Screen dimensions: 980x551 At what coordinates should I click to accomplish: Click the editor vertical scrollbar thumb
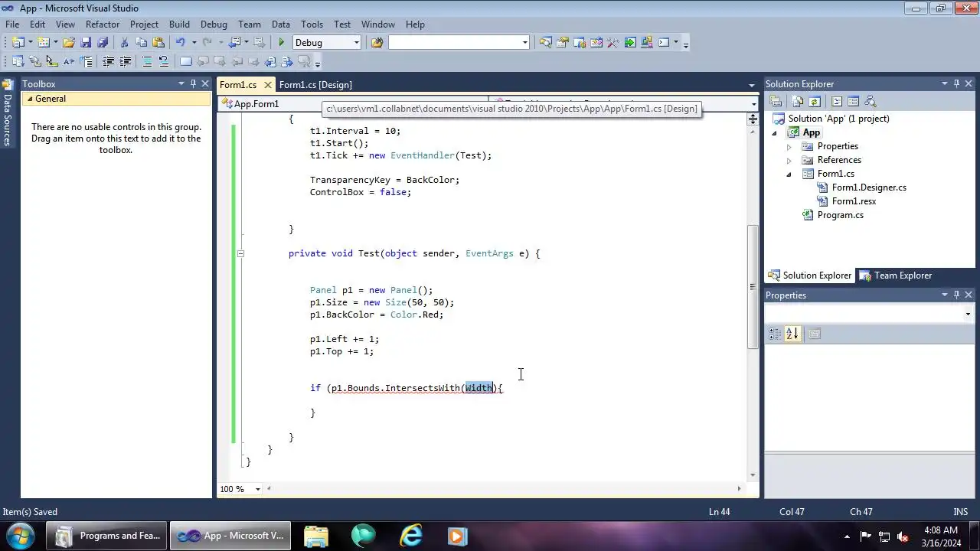753,287
